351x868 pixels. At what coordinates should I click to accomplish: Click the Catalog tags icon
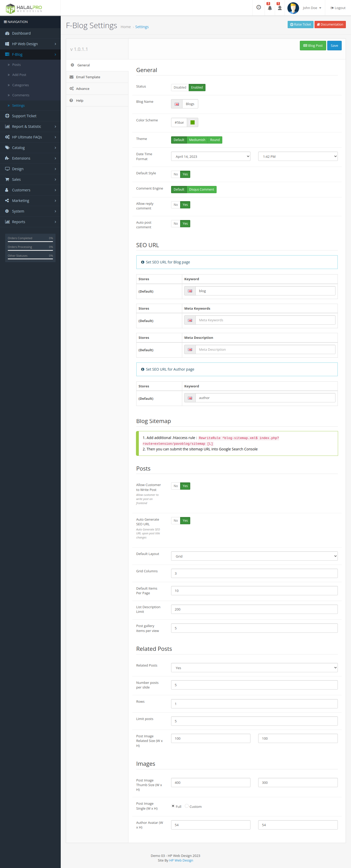coord(7,147)
